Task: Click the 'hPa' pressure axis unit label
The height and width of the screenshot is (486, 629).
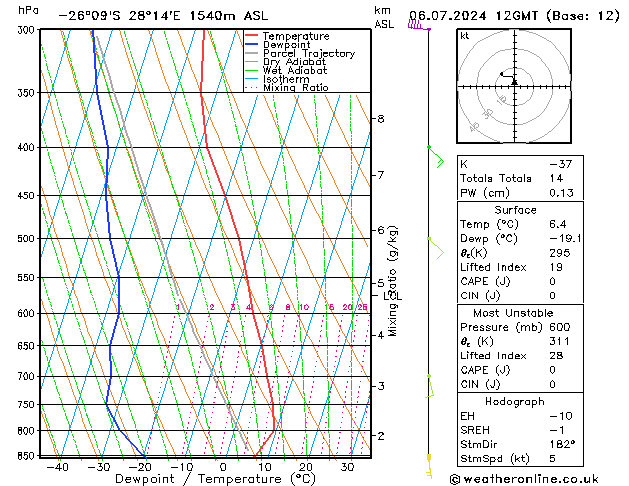Action: pos(28,10)
